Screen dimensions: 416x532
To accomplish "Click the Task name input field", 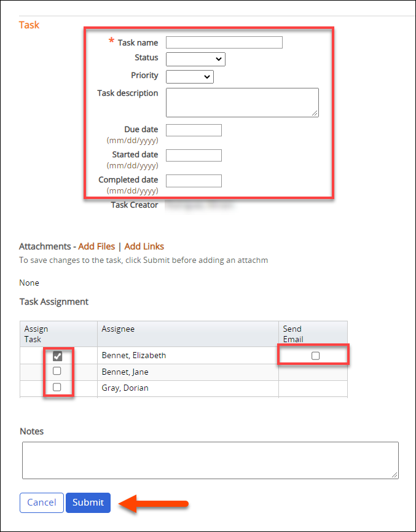I will point(224,42).
